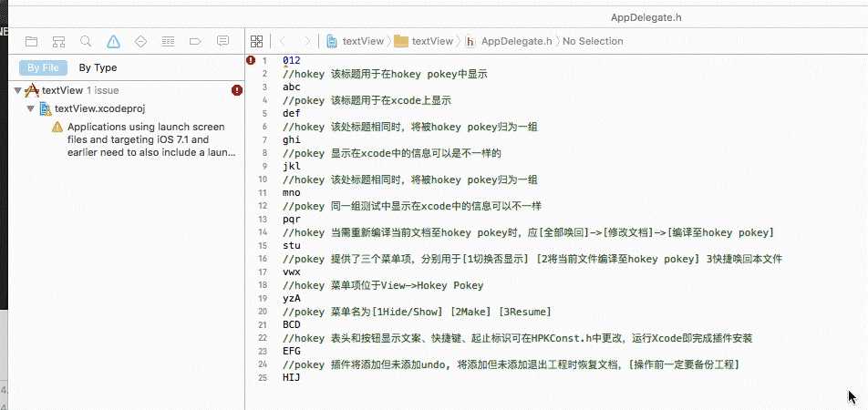Click the yellow warning icon next to launch screen issue
Image resolution: width=868 pixels, height=410 pixels.
57,128
